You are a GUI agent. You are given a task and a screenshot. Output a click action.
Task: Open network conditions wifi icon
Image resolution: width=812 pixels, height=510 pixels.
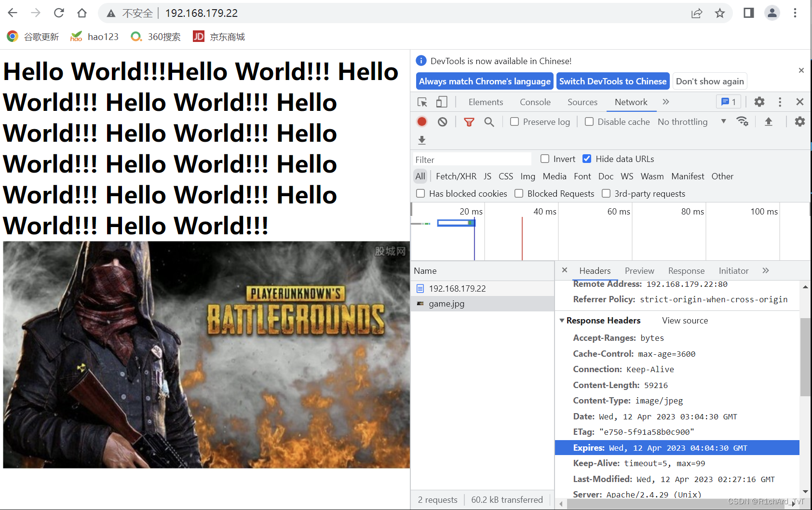(x=743, y=121)
